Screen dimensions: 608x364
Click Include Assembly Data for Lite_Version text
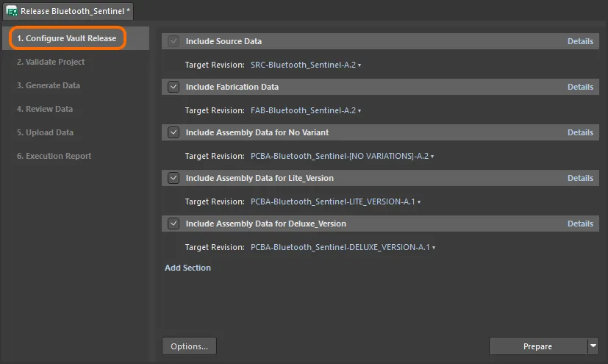(x=260, y=178)
